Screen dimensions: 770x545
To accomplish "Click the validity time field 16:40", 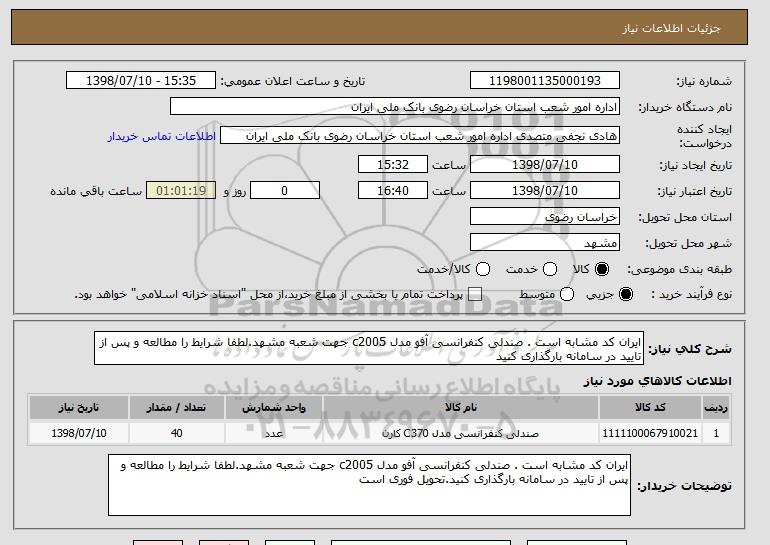I will [393, 191].
